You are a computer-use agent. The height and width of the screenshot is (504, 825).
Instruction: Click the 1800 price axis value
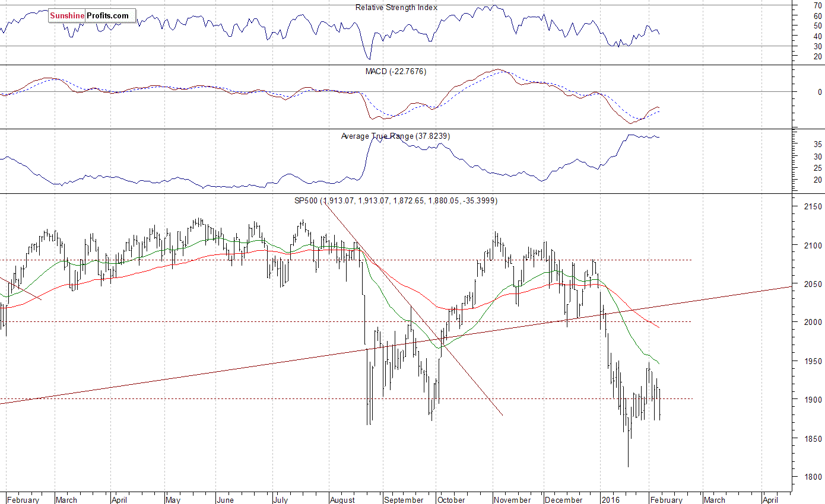[x=813, y=477]
